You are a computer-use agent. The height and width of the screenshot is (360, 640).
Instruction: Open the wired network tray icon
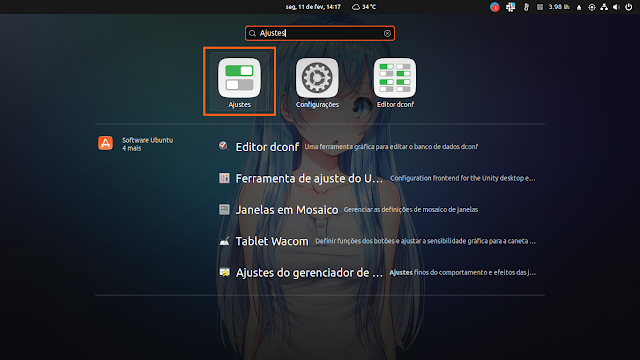pyautogui.click(x=604, y=7)
